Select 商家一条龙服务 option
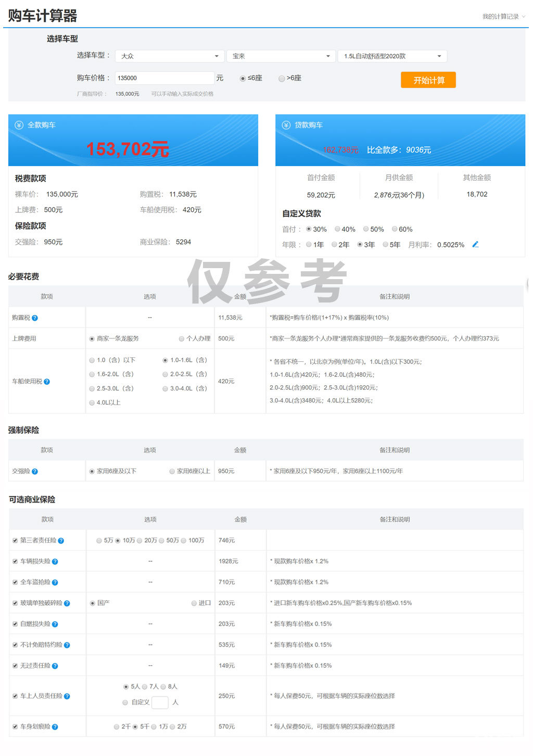 coord(92,339)
